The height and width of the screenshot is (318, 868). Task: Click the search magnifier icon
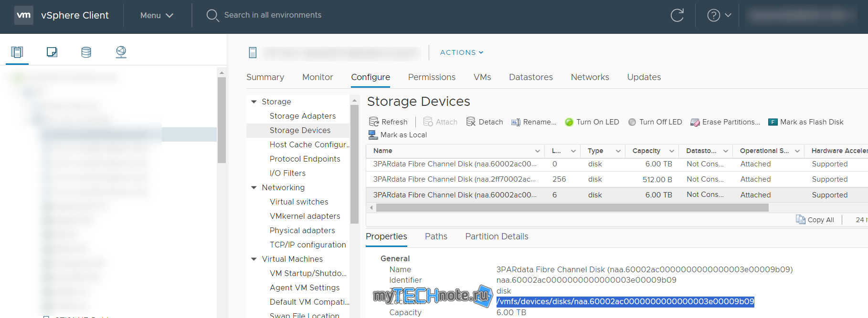pyautogui.click(x=212, y=15)
